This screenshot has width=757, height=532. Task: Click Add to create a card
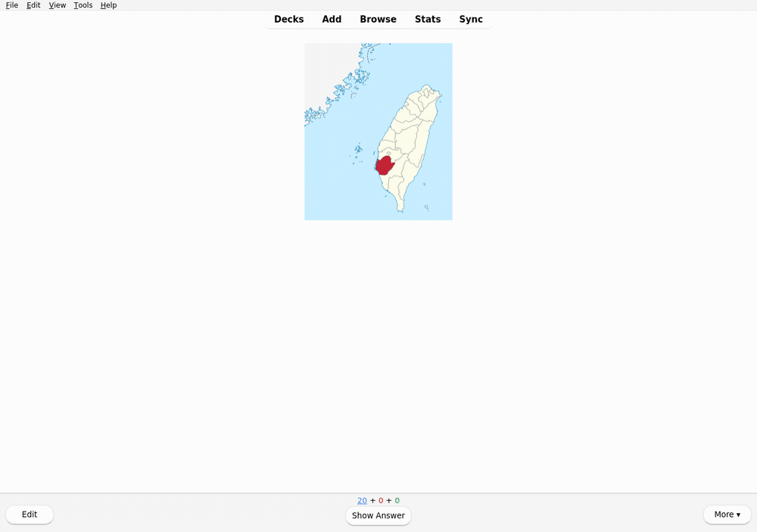tap(332, 20)
